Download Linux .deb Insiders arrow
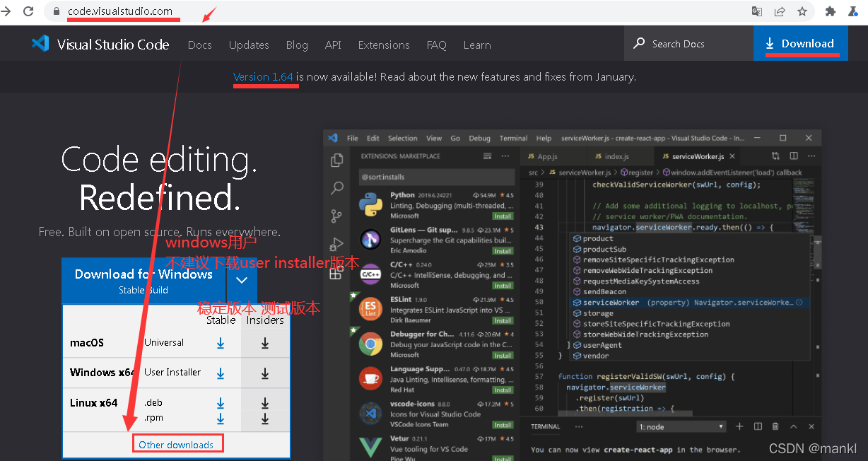This screenshot has height=461, width=868. (265, 403)
